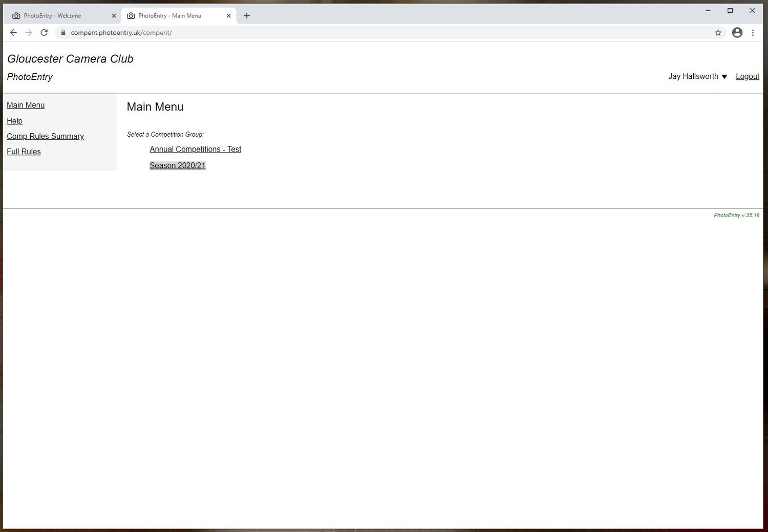Image resolution: width=768 pixels, height=532 pixels.
Task: Open the Chrome three-dot menu
Action: (753, 33)
